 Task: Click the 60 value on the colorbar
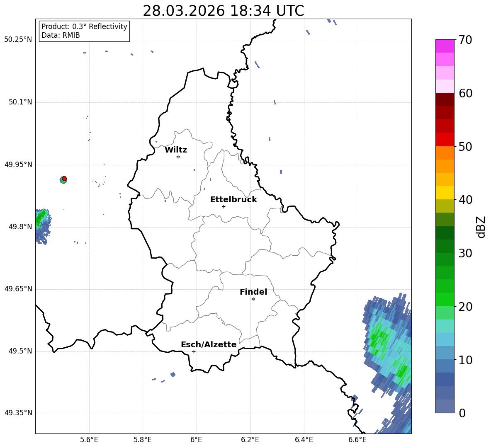coord(465,93)
